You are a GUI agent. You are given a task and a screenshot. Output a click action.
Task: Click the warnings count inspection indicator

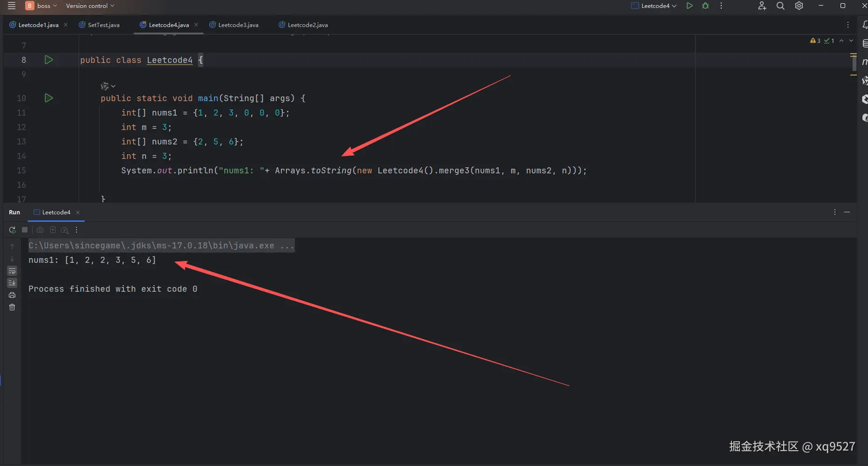(x=815, y=41)
